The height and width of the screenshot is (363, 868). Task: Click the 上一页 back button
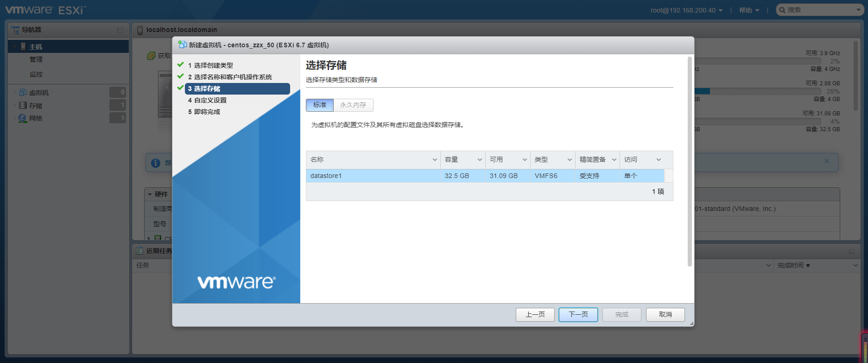[x=535, y=315]
